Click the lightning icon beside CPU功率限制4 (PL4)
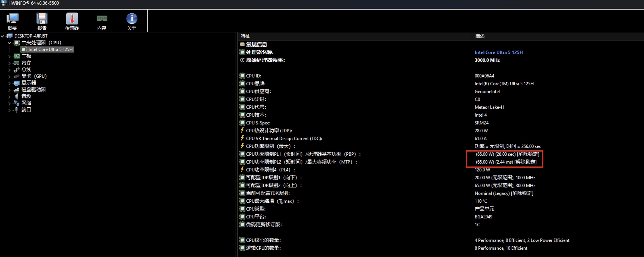 [242, 170]
